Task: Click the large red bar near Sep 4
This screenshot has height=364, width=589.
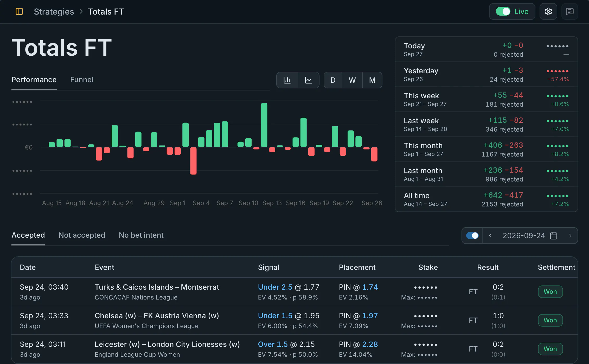Action: click(193, 161)
